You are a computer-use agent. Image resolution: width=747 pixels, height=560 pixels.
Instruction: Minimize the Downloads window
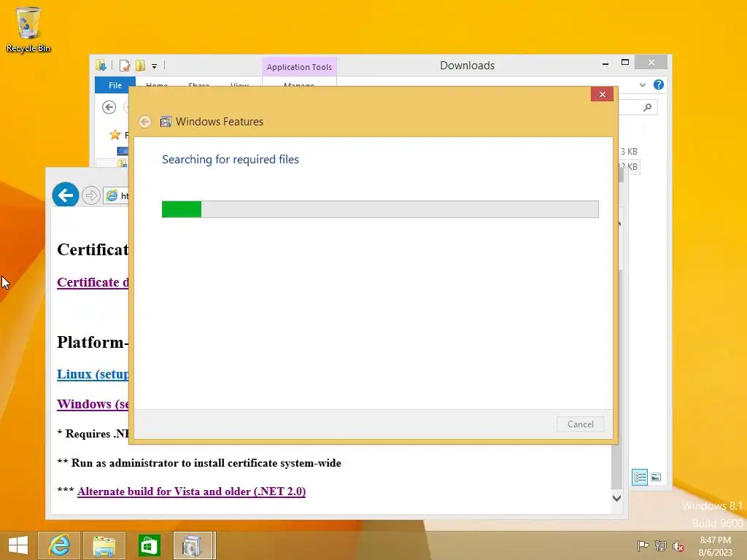[x=605, y=63]
